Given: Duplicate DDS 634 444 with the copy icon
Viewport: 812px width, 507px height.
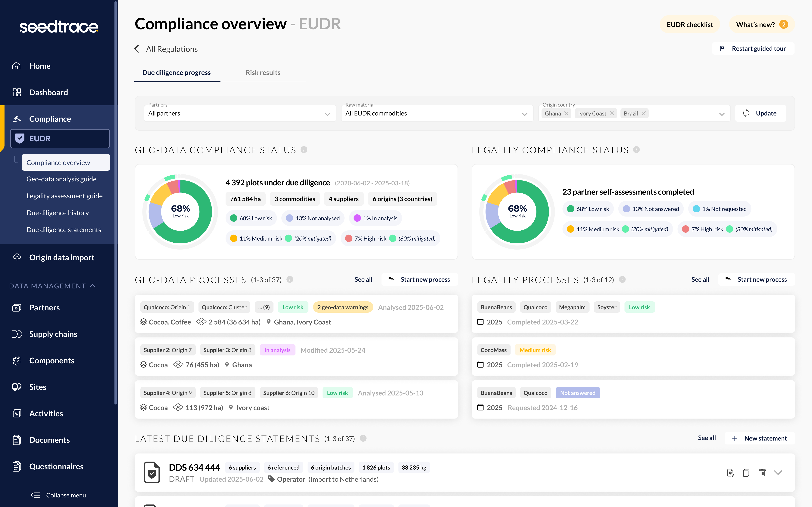Looking at the screenshot, I should 746,473.
